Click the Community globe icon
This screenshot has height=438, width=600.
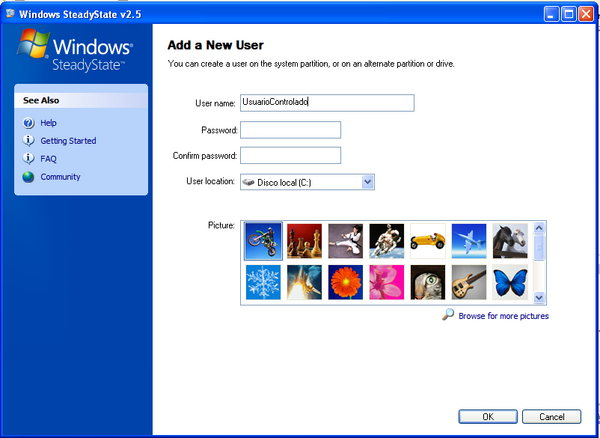coord(29,177)
